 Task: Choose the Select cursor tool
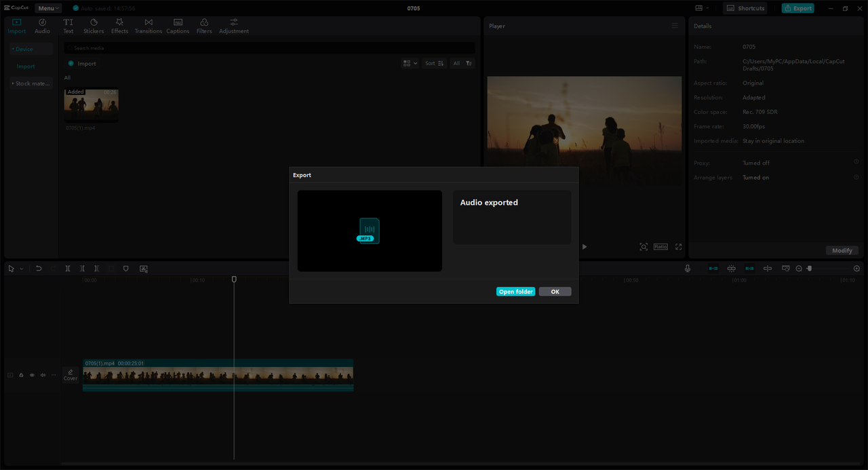(x=11, y=269)
